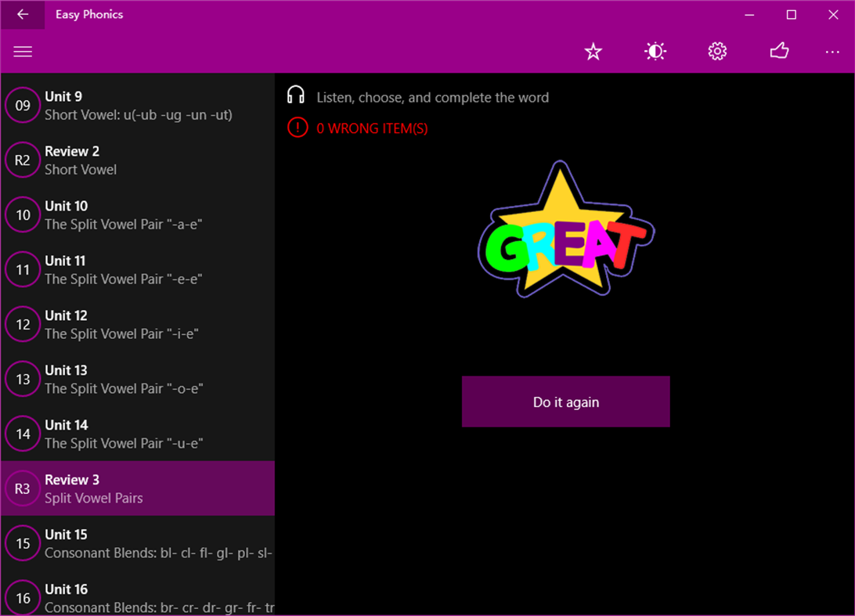Image resolution: width=855 pixels, height=616 pixels.
Task: Open the hamburger navigation menu
Action: click(x=23, y=51)
